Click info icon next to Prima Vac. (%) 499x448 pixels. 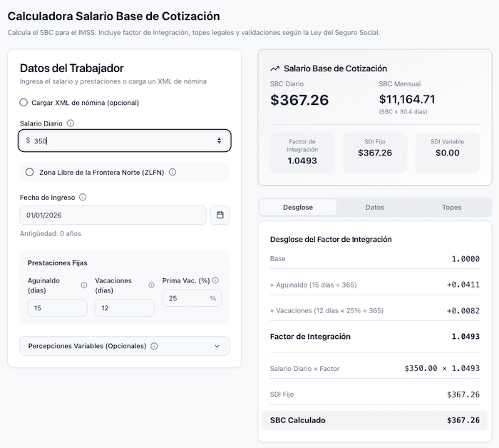215,280
